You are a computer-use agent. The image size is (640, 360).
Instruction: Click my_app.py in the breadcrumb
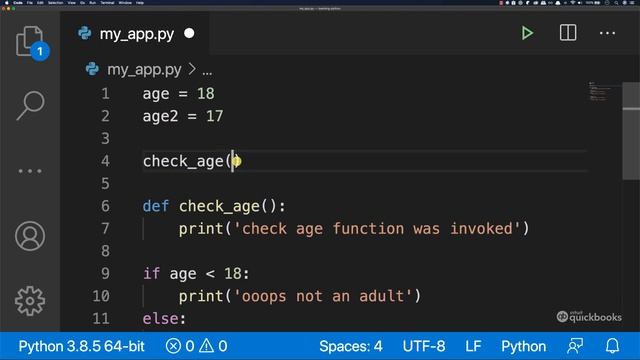click(x=144, y=70)
